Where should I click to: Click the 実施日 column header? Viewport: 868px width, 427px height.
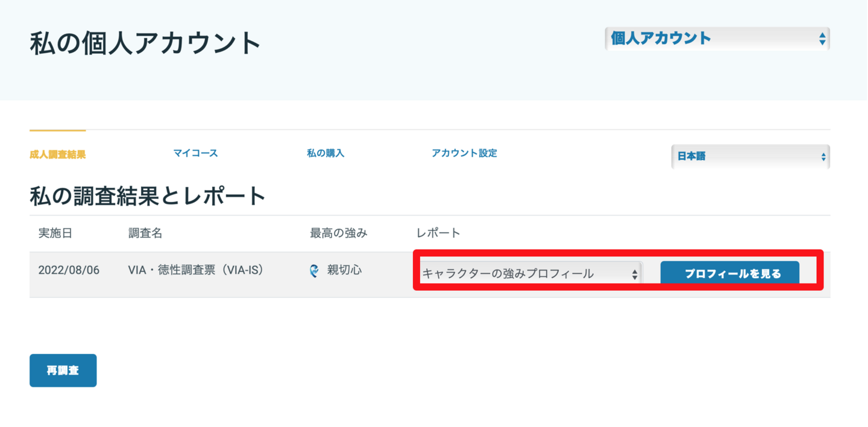point(55,233)
